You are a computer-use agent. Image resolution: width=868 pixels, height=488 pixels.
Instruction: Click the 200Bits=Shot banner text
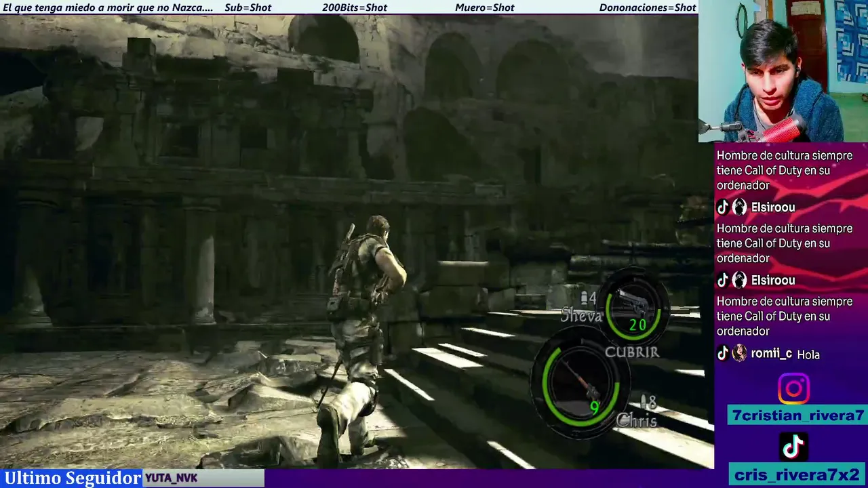tap(355, 7)
